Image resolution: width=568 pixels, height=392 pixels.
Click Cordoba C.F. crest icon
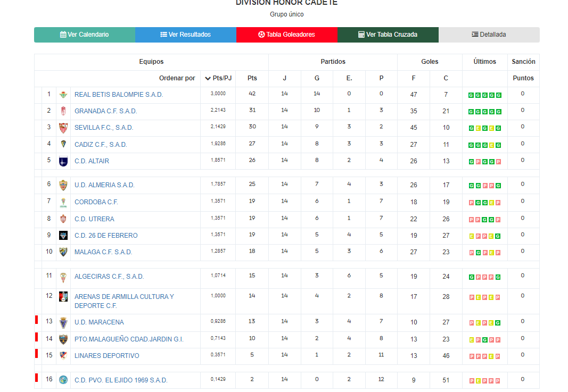click(63, 202)
